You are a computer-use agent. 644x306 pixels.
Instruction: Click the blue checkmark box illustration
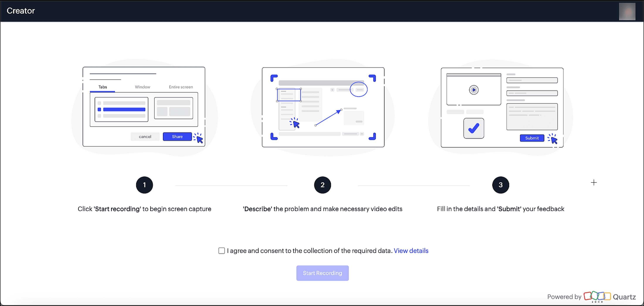[473, 128]
